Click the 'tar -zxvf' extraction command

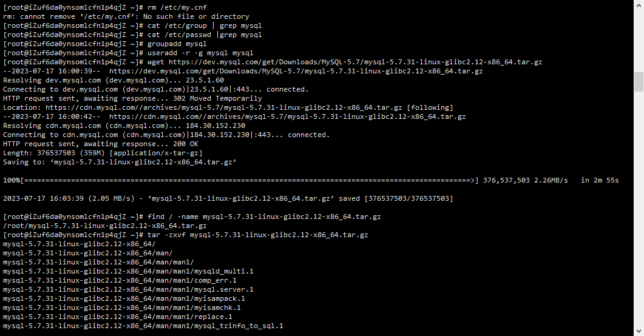point(257,235)
